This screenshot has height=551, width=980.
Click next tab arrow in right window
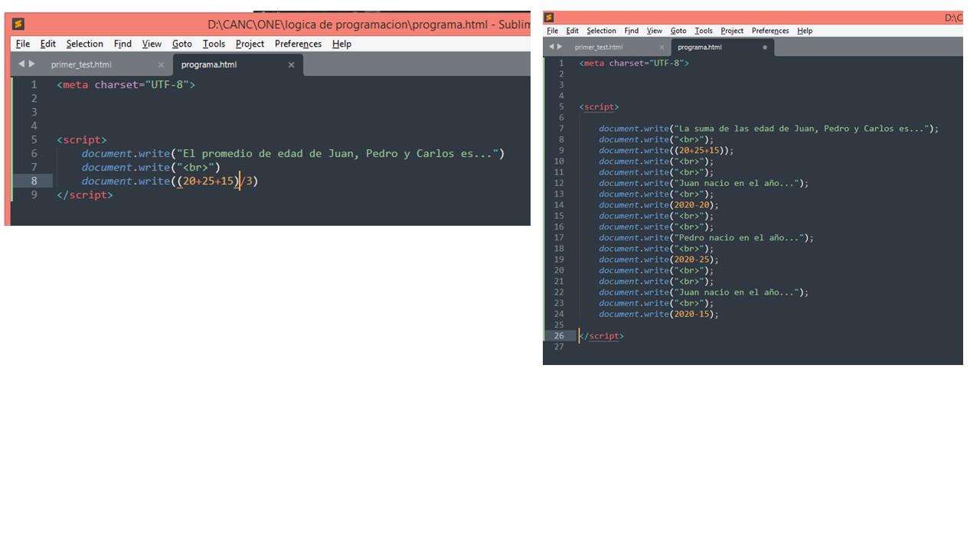point(560,47)
